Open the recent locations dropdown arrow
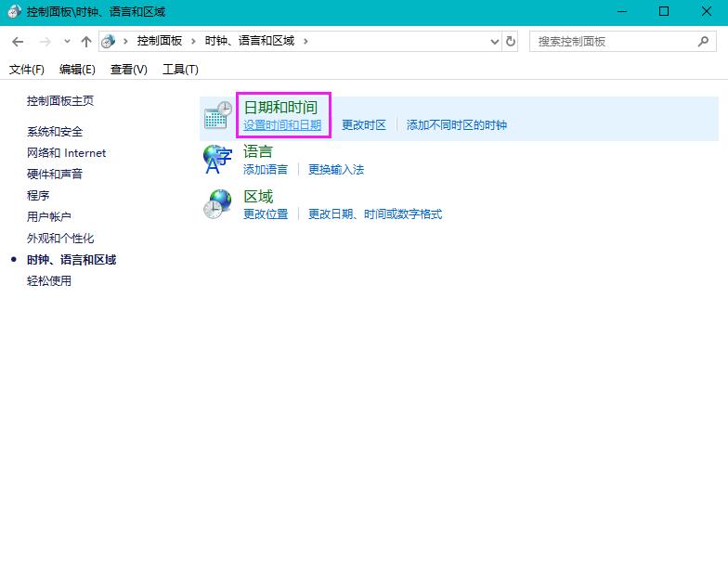The width and height of the screenshot is (728, 583). [67, 41]
